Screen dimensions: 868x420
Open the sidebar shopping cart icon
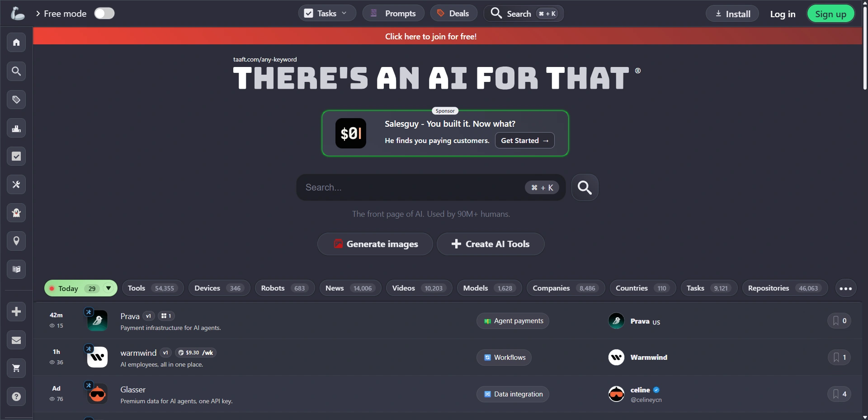point(16,368)
